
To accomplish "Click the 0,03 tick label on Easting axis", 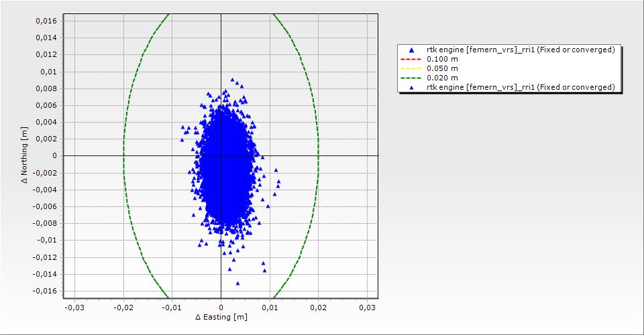I will click(367, 307).
